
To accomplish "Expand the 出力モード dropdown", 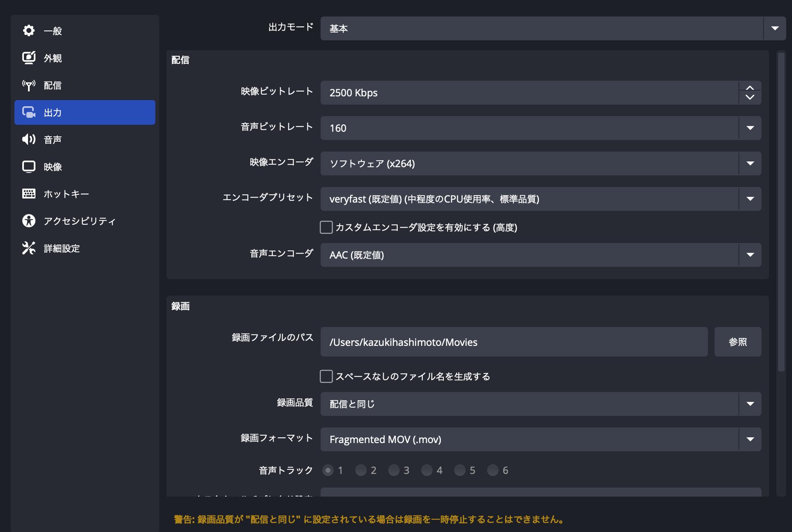I will point(553,28).
